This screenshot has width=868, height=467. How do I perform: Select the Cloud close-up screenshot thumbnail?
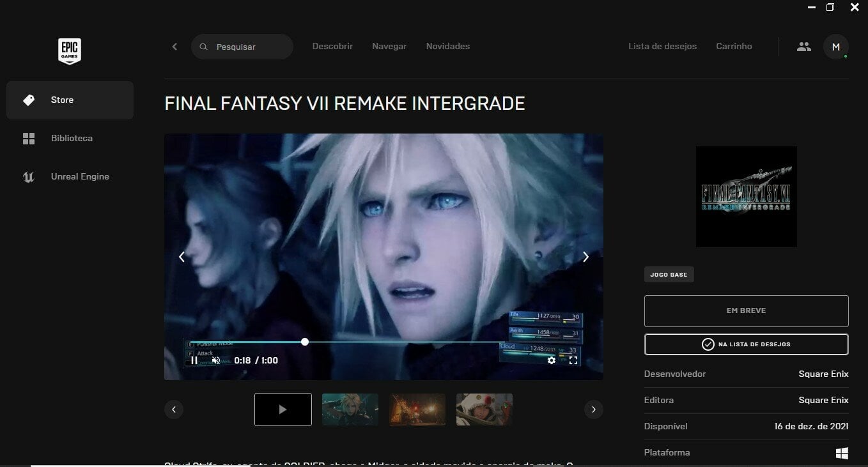click(x=350, y=410)
